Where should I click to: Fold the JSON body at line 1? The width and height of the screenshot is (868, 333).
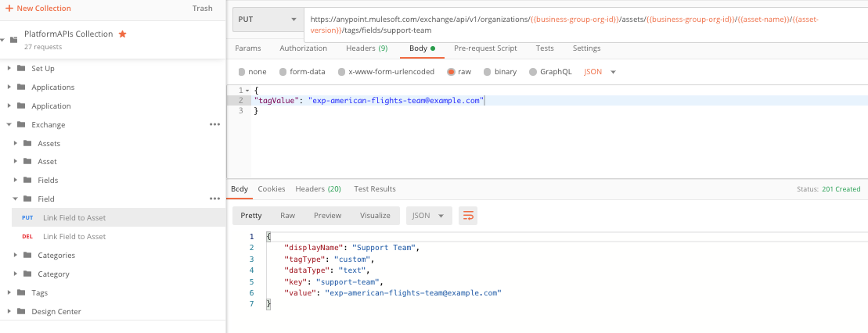(247, 90)
